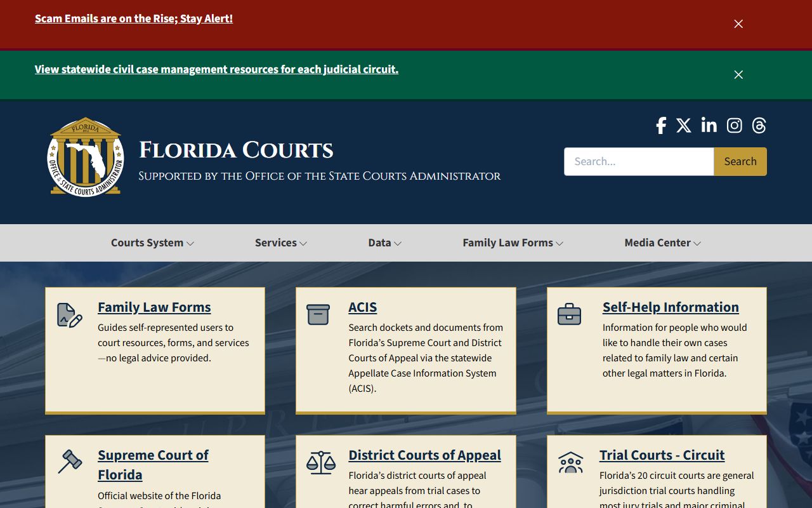
Task: Open the ACIS card link
Action: (x=363, y=307)
